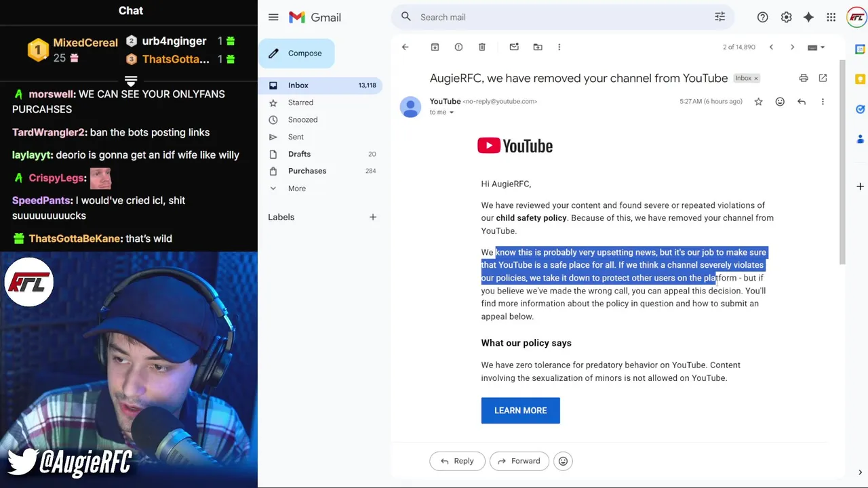Open Google apps grid
Image resolution: width=868 pixels, height=488 pixels.
tap(831, 17)
